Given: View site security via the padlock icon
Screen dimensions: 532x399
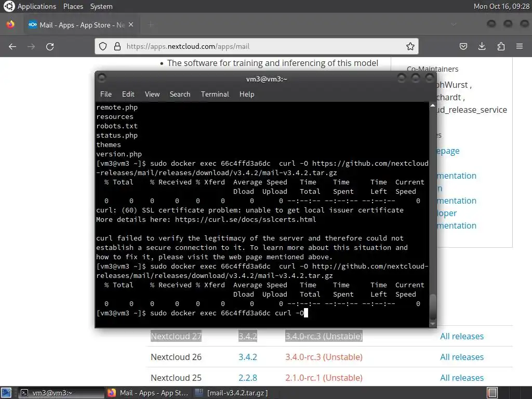Looking at the screenshot, I should pyautogui.click(x=117, y=46).
